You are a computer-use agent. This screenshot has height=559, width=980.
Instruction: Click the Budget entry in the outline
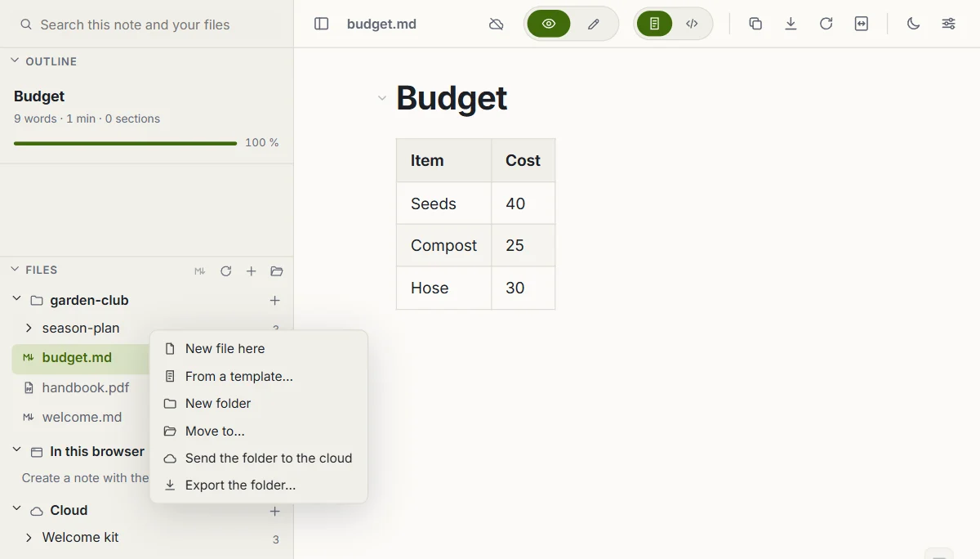39,96
